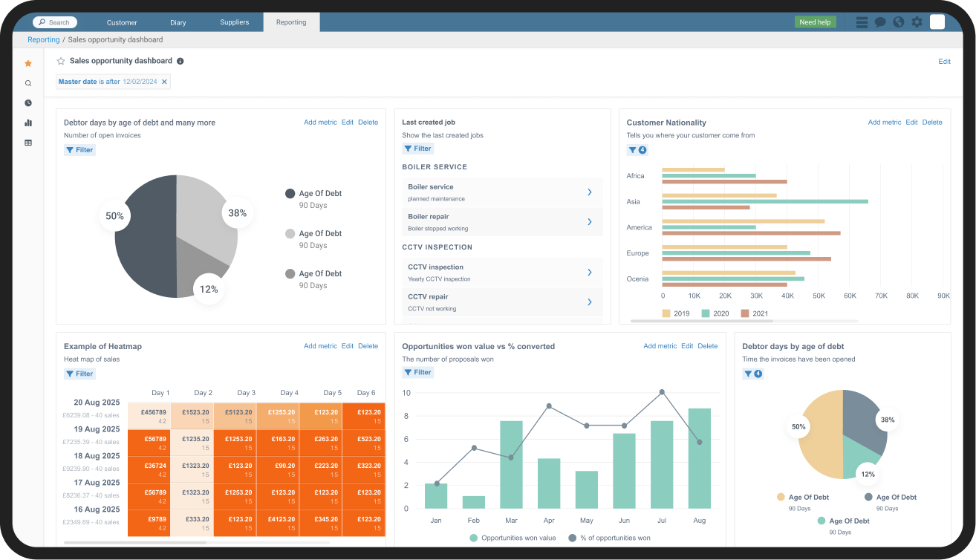
Task: Select the favorites star in the sidebar
Action: click(x=27, y=63)
